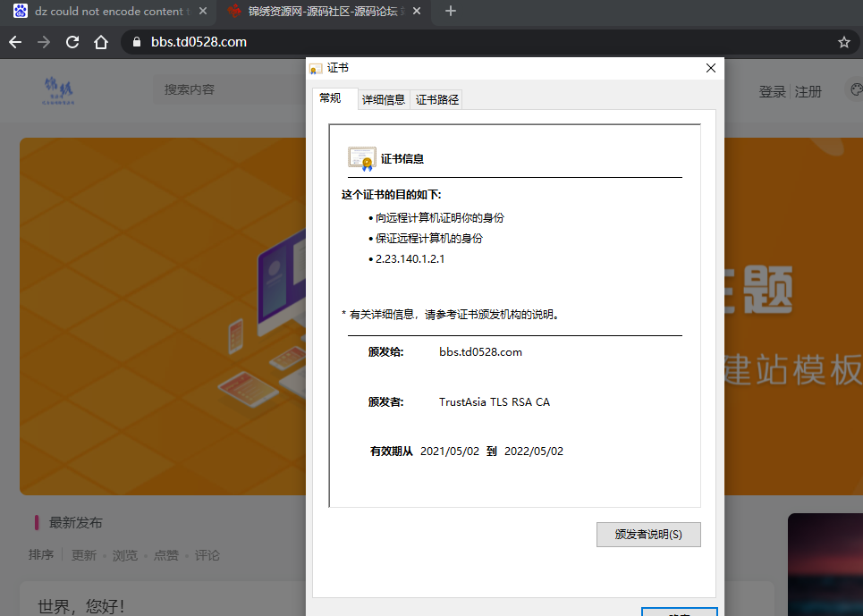
Task: Close the 证书 dialog window
Action: click(711, 68)
